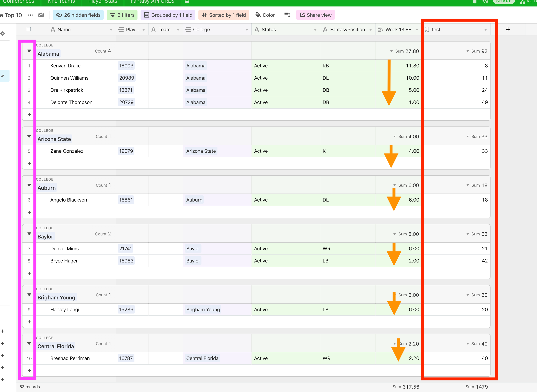Select Harvey Langi Active status cell
The width and height of the screenshot is (537, 392).
[286, 309]
